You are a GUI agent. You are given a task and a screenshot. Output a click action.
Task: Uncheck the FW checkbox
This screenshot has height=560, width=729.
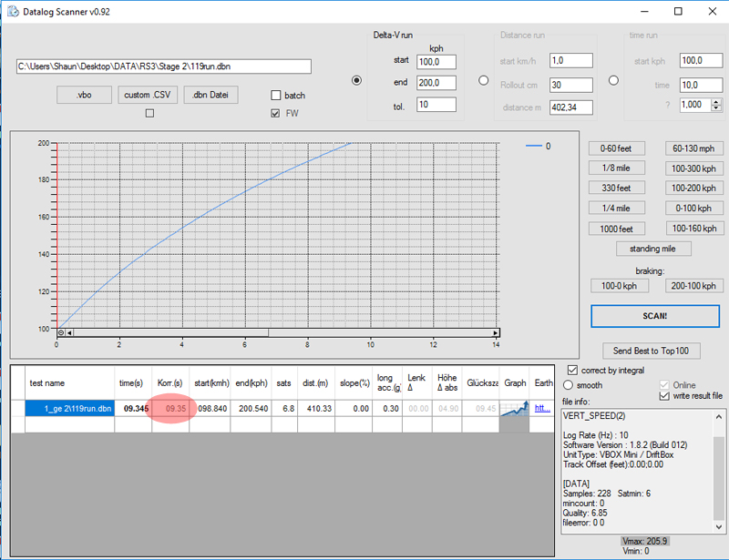[275, 113]
